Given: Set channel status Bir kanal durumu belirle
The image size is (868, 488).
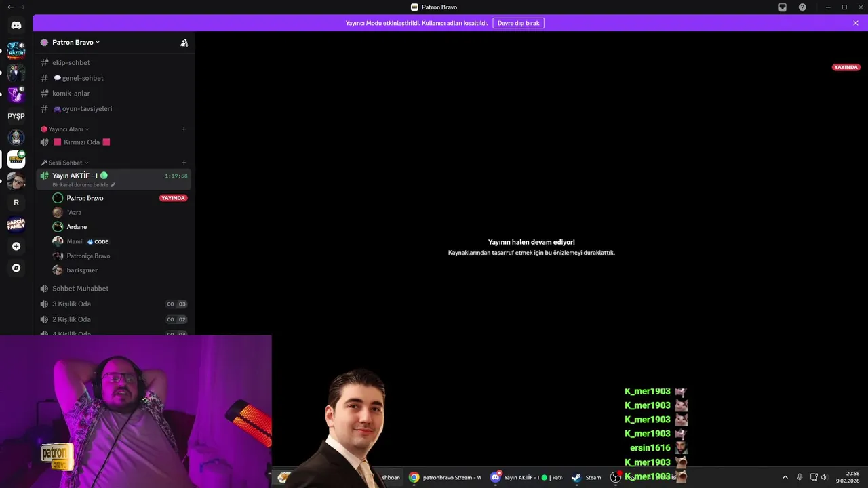Looking at the screenshot, I should 84,185.
